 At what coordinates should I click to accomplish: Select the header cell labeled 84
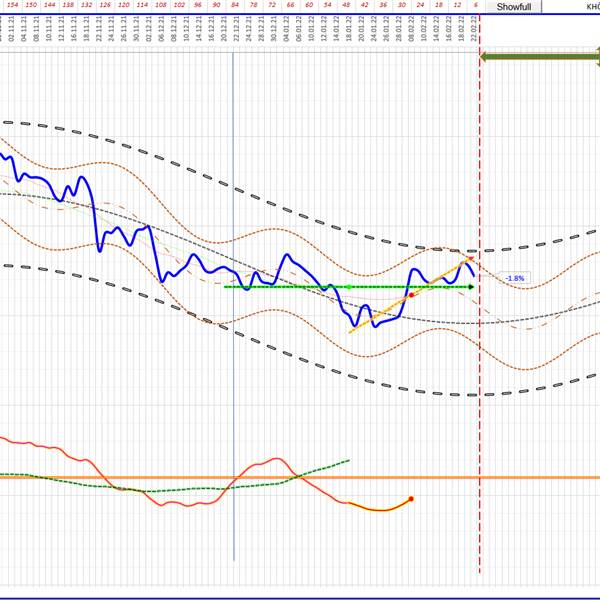pyautogui.click(x=235, y=5)
